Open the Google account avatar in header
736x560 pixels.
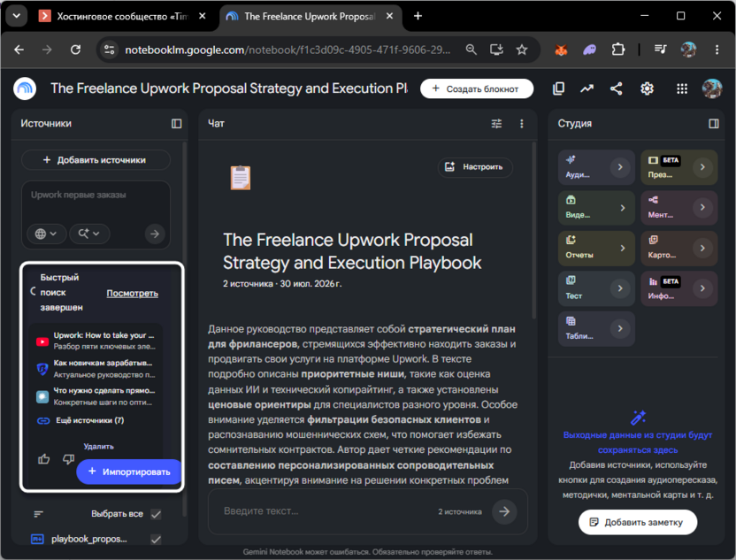[712, 88]
